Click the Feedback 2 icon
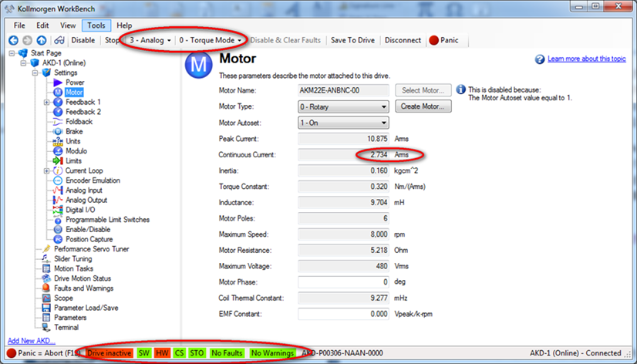The width and height of the screenshot is (637, 364). (x=58, y=112)
